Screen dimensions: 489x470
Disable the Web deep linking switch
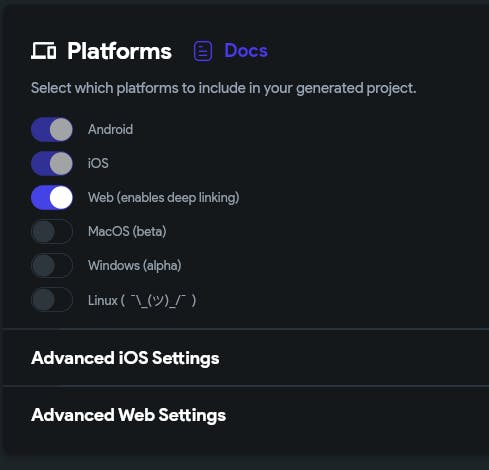click(52, 198)
